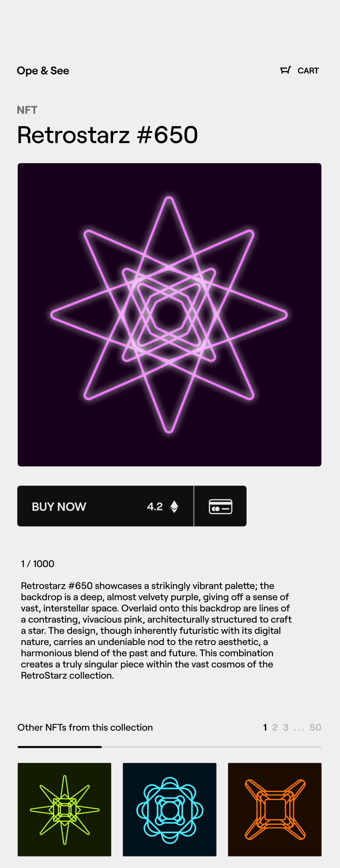Image resolution: width=340 pixels, height=868 pixels.
Task: Click the 4.2 price value
Action: pyautogui.click(x=155, y=506)
